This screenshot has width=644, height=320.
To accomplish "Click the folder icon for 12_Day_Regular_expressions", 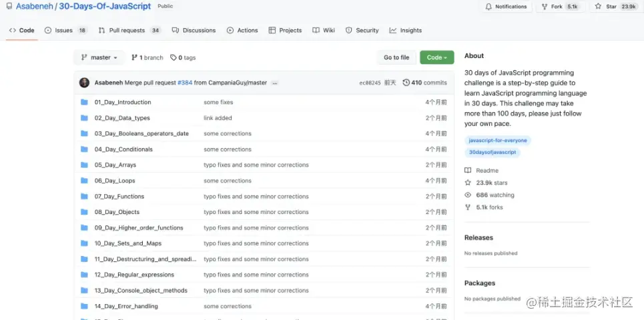I will point(84,275).
